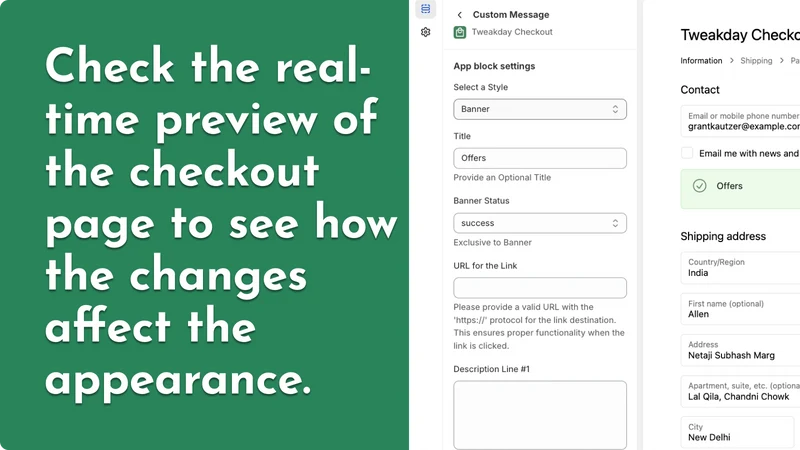Open the settings gear icon in sidebar
The width and height of the screenshot is (800, 450).
[x=426, y=32]
